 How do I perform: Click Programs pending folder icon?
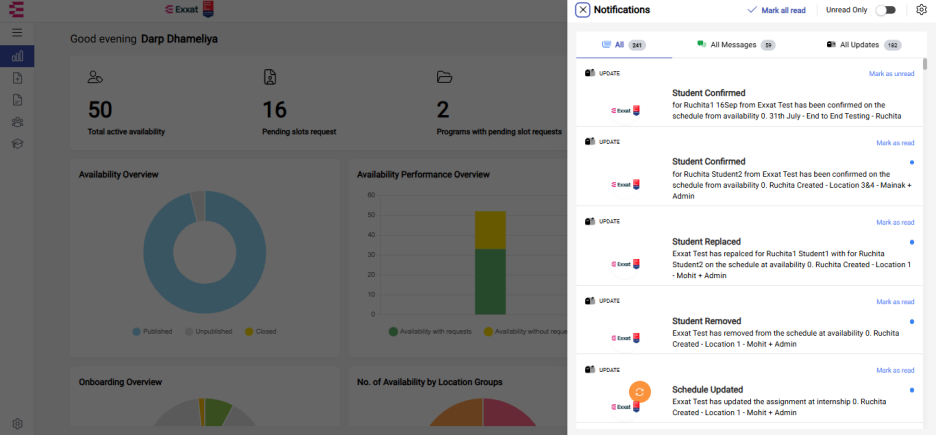(444, 77)
